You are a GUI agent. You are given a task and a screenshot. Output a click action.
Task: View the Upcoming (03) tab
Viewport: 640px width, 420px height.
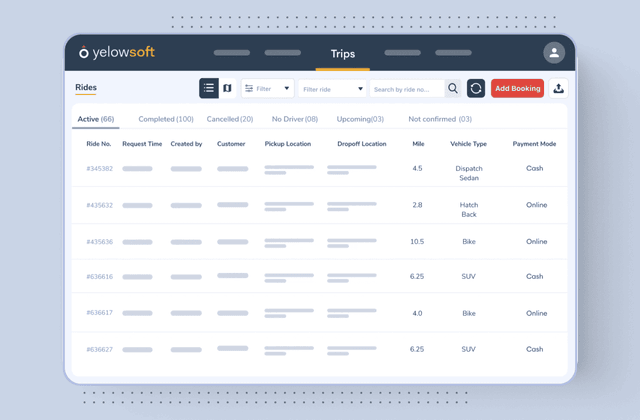[x=360, y=119]
